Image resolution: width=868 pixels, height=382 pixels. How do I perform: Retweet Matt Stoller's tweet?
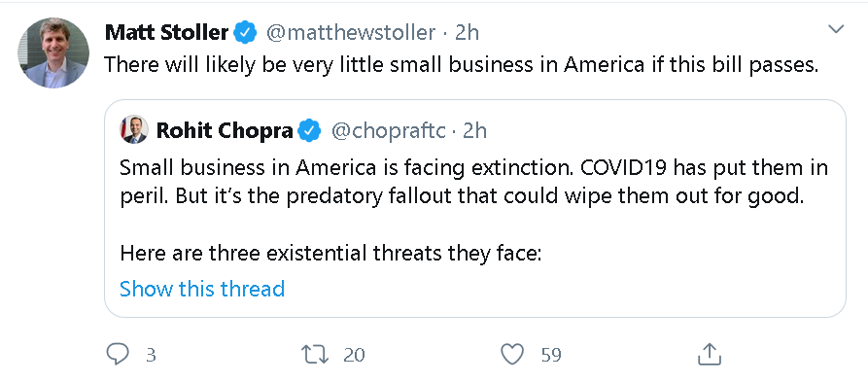pos(315,355)
